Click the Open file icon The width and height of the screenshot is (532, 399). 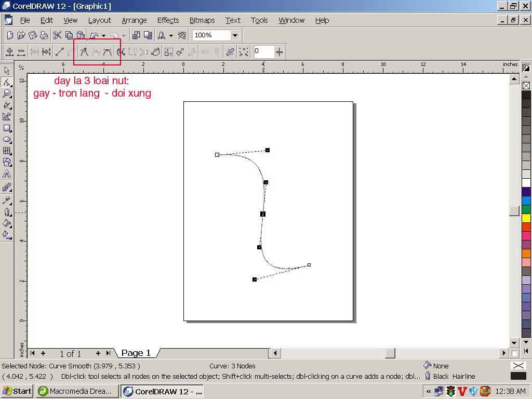[x=21, y=35]
